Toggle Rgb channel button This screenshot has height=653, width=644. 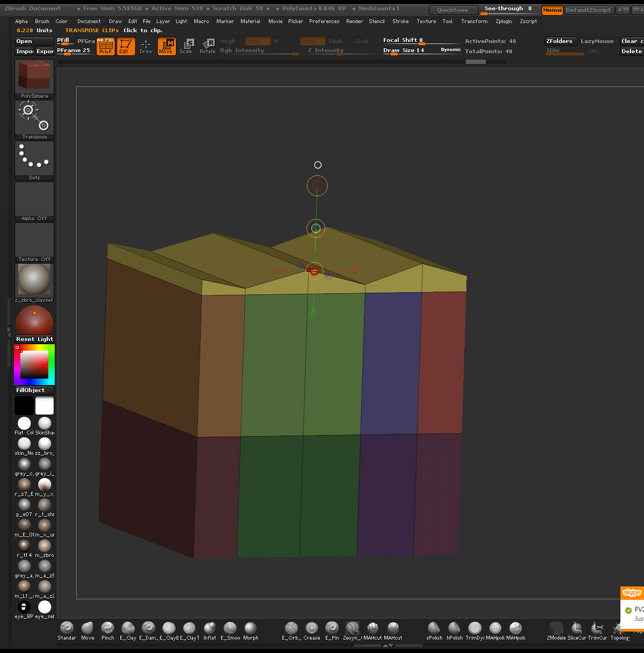(x=258, y=41)
